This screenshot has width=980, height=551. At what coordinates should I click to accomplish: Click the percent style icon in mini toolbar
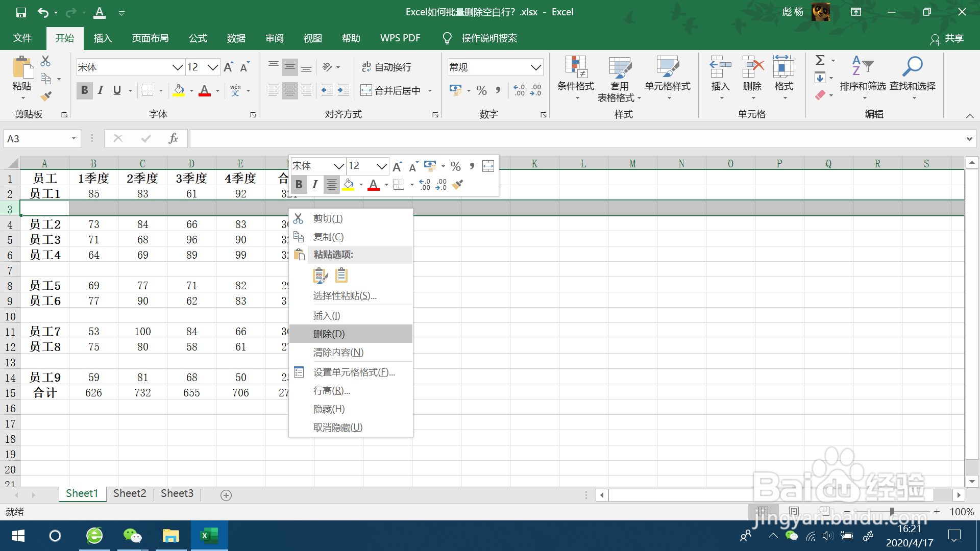[x=456, y=166]
